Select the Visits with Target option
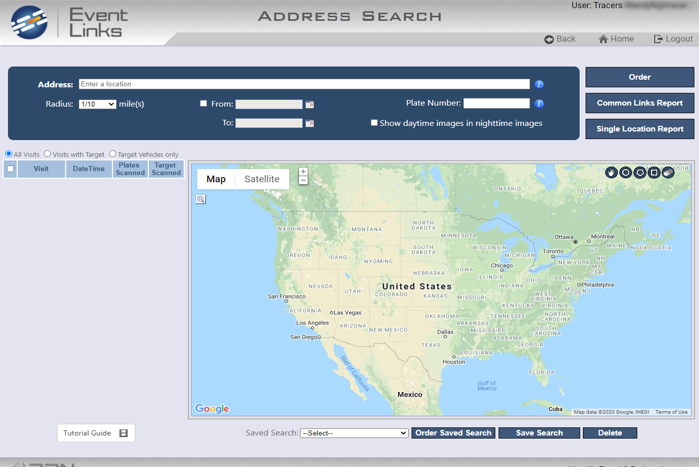Image resolution: width=699 pixels, height=467 pixels. tap(47, 154)
